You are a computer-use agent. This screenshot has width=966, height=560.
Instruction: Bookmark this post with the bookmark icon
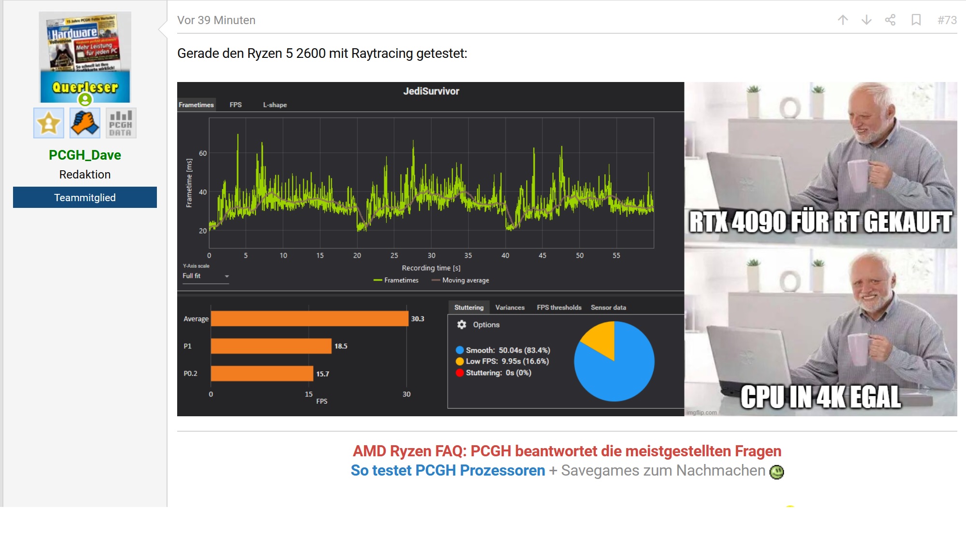tap(916, 20)
